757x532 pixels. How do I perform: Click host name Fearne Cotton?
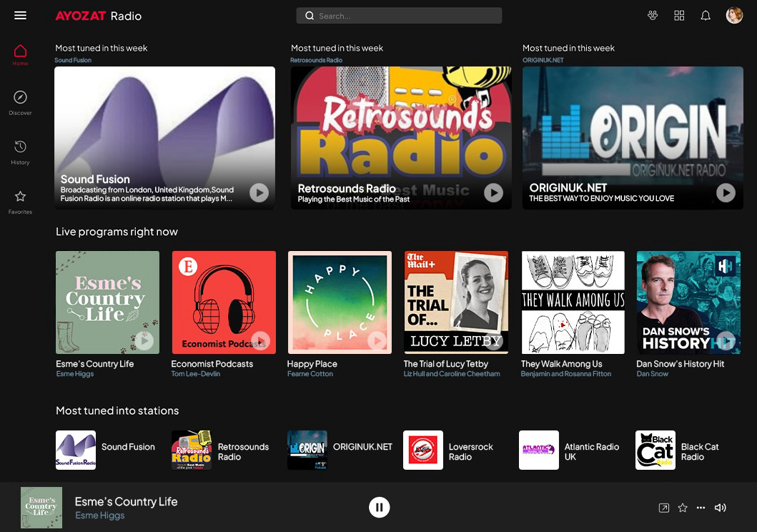click(310, 374)
